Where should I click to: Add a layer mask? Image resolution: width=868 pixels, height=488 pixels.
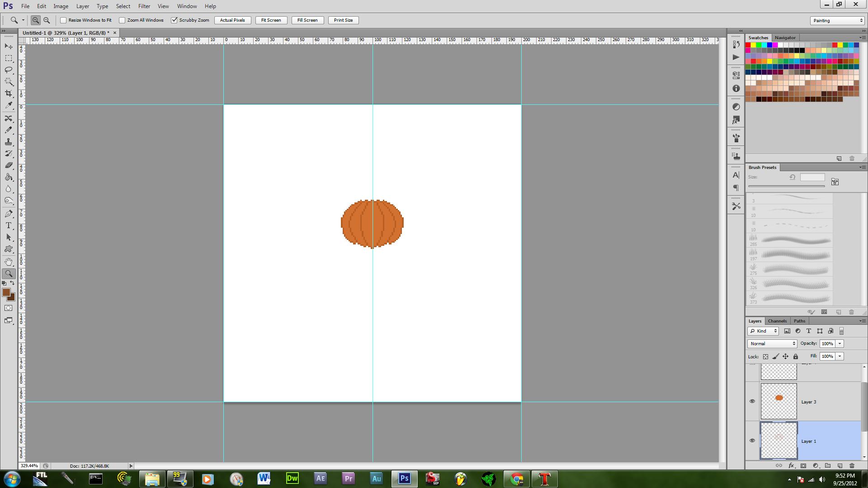tap(803, 465)
